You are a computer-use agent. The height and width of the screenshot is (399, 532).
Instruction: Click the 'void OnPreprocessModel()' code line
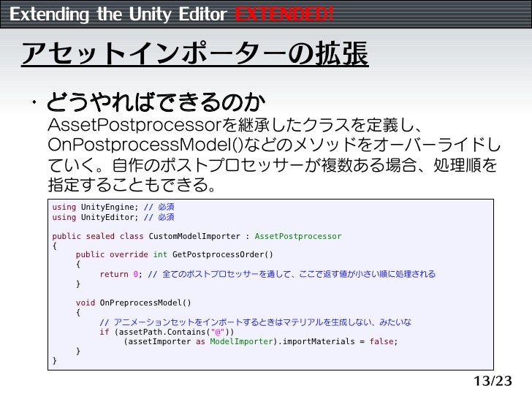(133, 303)
